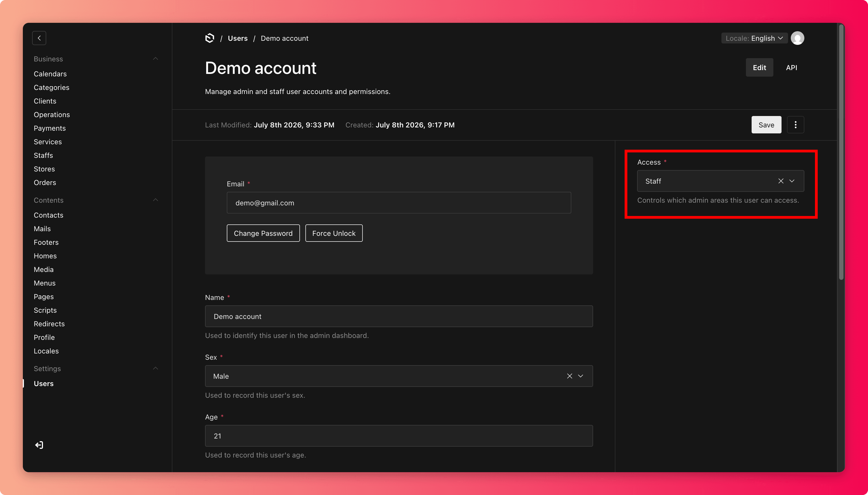
Task: Clear the Staff access value
Action: 781,181
